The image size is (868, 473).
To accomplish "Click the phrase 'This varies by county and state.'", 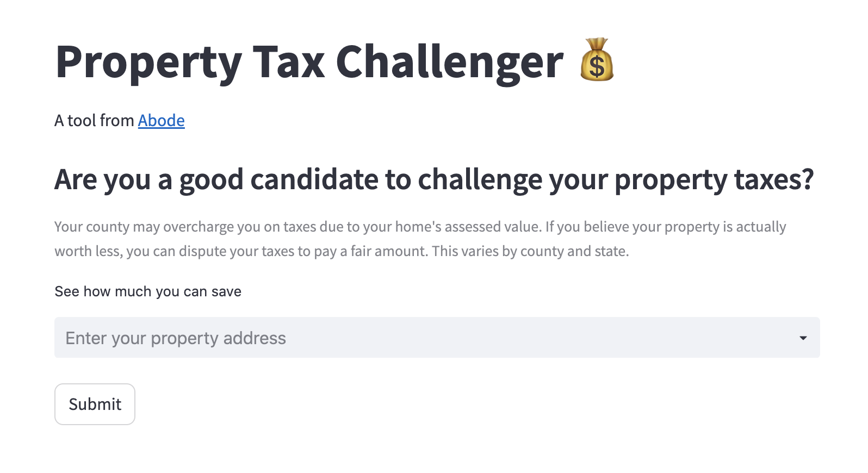I will point(530,251).
